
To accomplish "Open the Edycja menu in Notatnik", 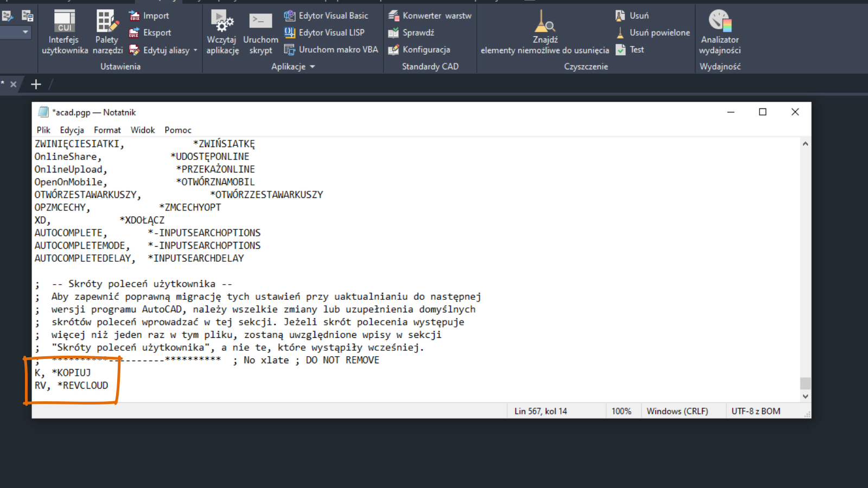I will [x=72, y=130].
